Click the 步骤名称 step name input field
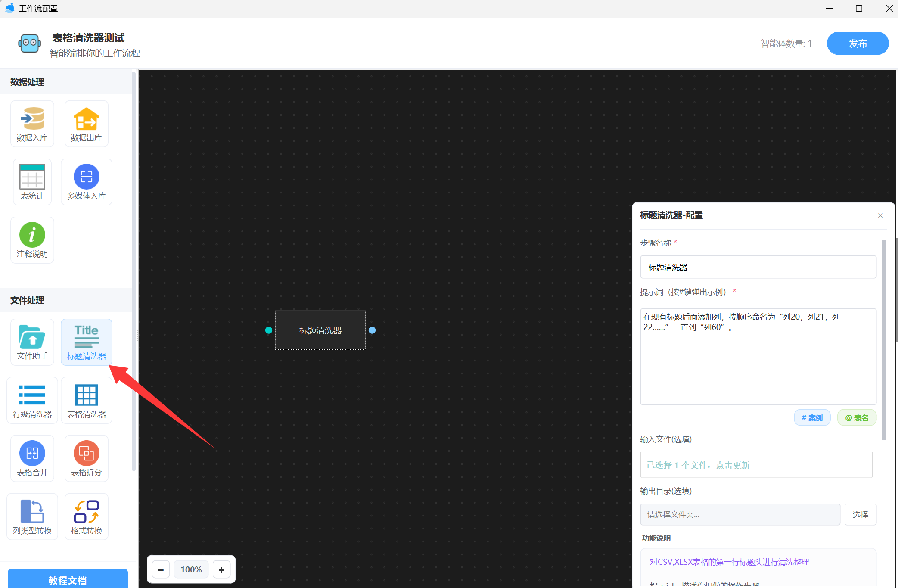898x588 pixels. point(758,267)
